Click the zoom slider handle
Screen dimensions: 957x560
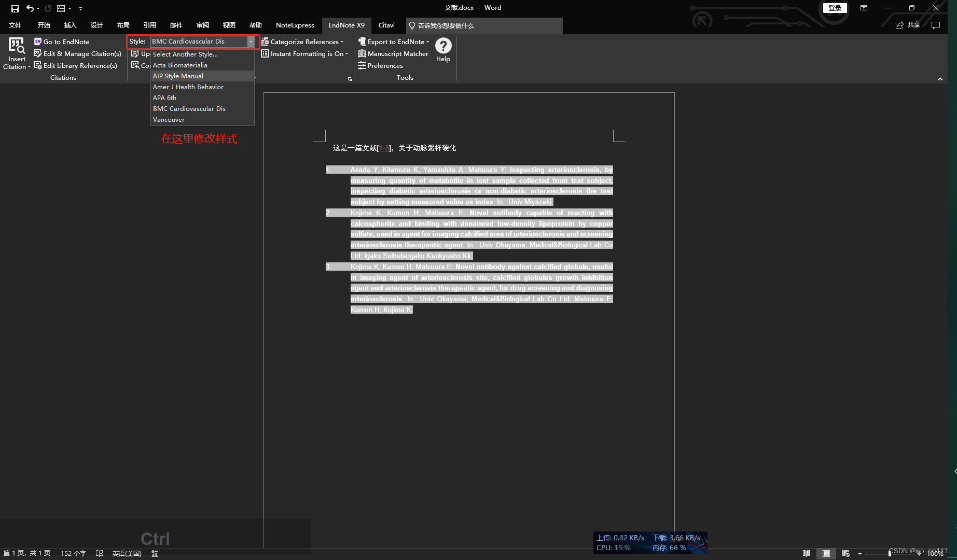[890, 553]
